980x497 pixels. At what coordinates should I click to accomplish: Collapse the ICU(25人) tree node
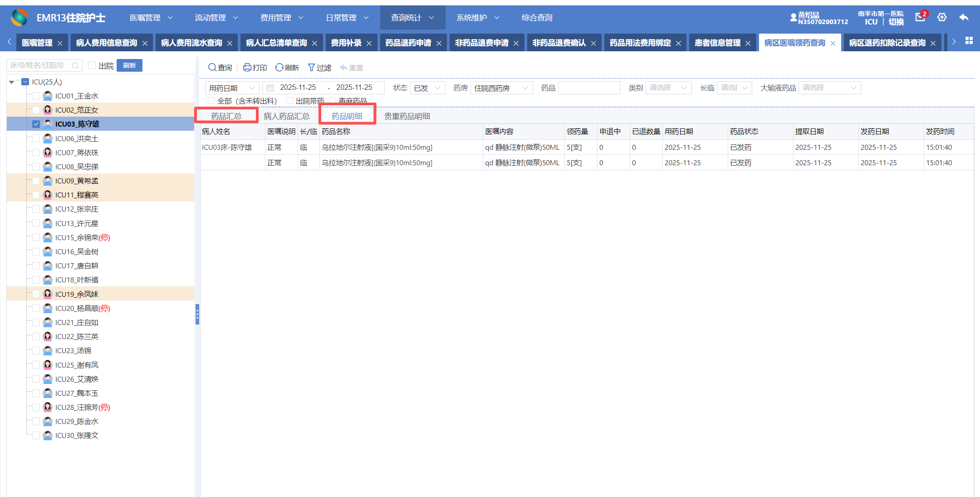[x=11, y=82]
